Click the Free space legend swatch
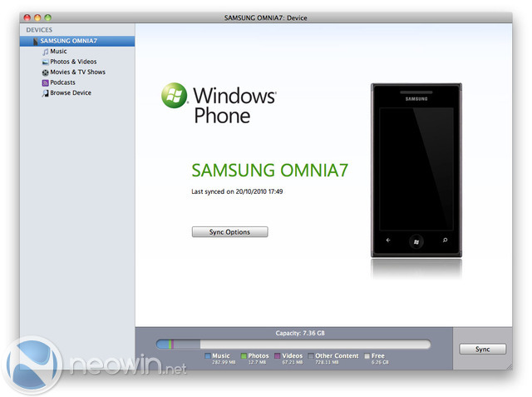 pyautogui.click(x=367, y=356)
